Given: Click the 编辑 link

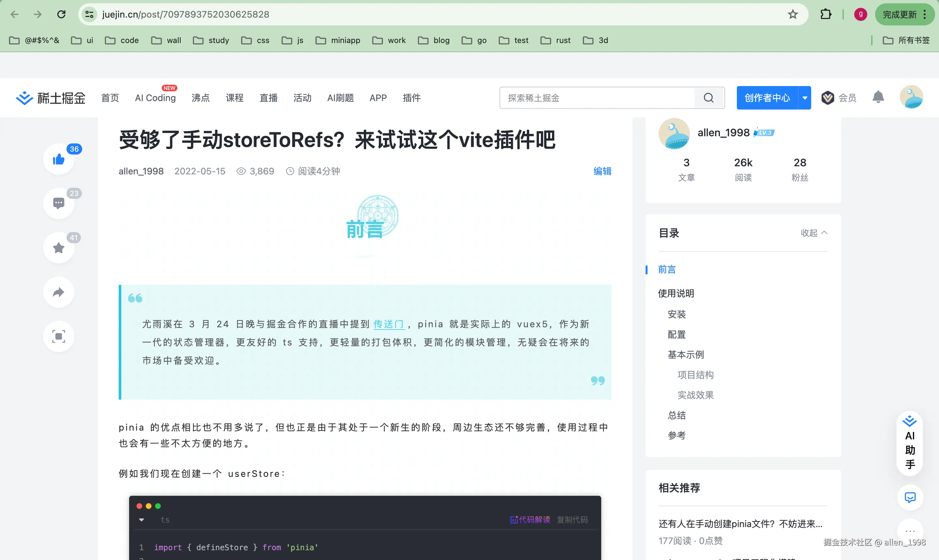Looking at the screenshot, I should tap(602, 171).
